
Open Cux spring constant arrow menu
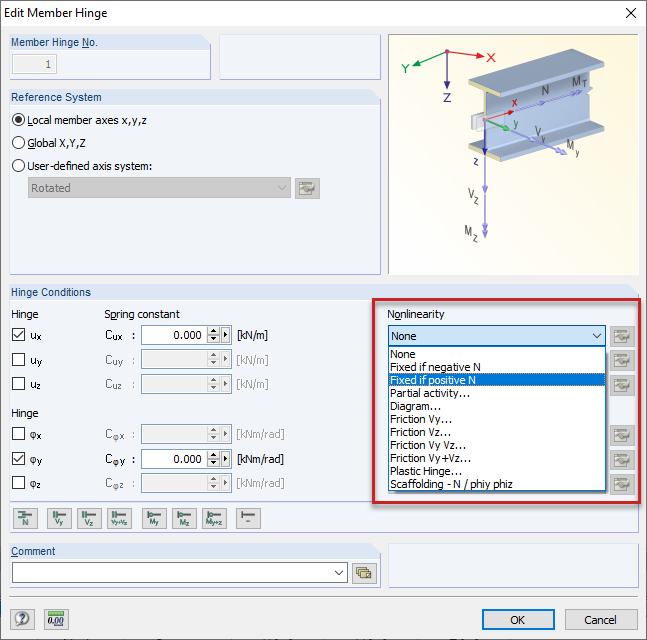(x=226, y=335)
